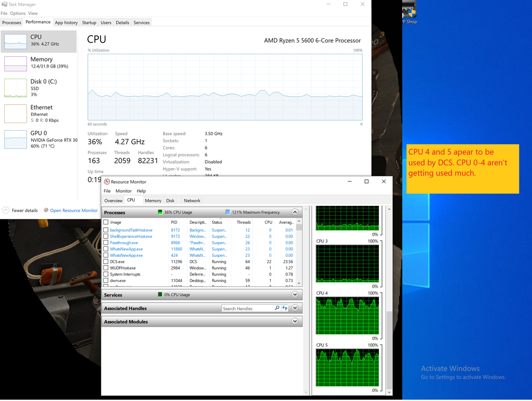Screen dimensions: 532x401
Task: Select the Disk 0 (C:) graph thumbnail
Action: pos(15,88)
